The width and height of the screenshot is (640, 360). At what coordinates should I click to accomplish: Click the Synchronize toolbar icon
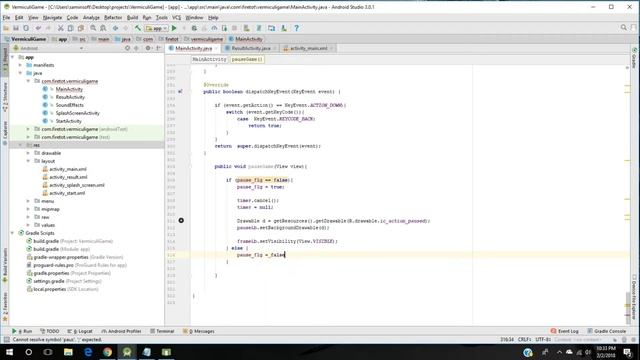pos(26,28)
